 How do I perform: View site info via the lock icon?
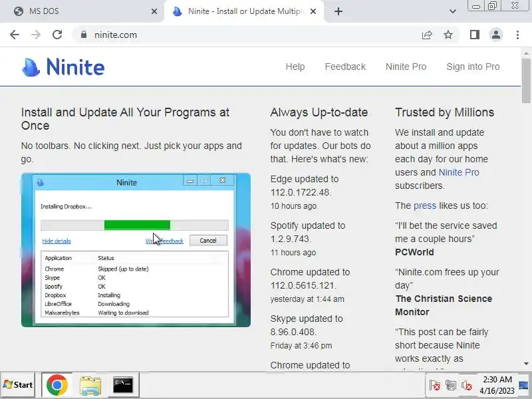(84, 35)
